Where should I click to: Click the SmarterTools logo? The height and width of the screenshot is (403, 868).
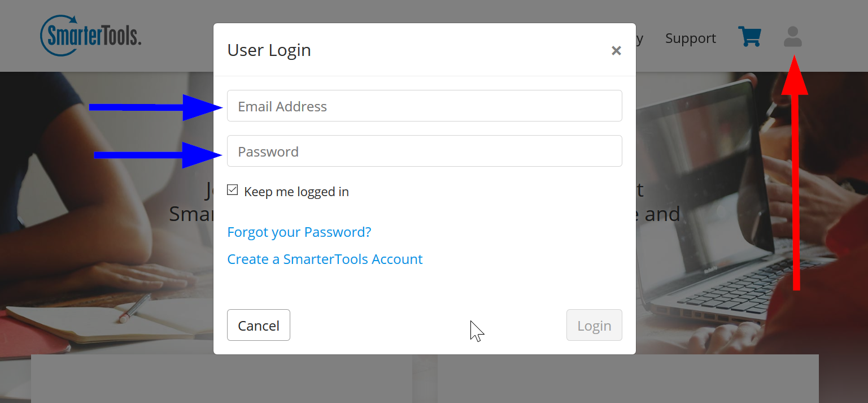[90, 36]
